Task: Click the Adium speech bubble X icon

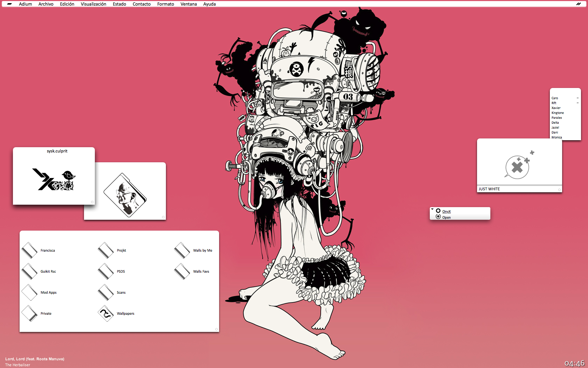Action: 519,165
